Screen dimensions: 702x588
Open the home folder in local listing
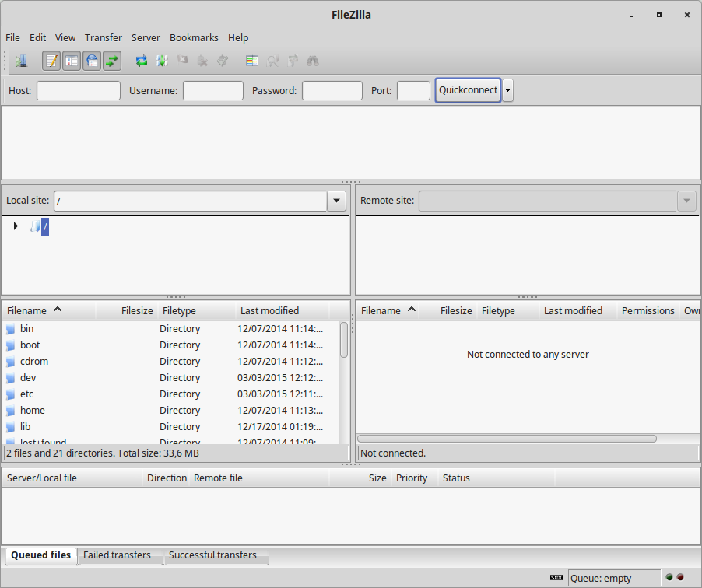coord(33,410)
